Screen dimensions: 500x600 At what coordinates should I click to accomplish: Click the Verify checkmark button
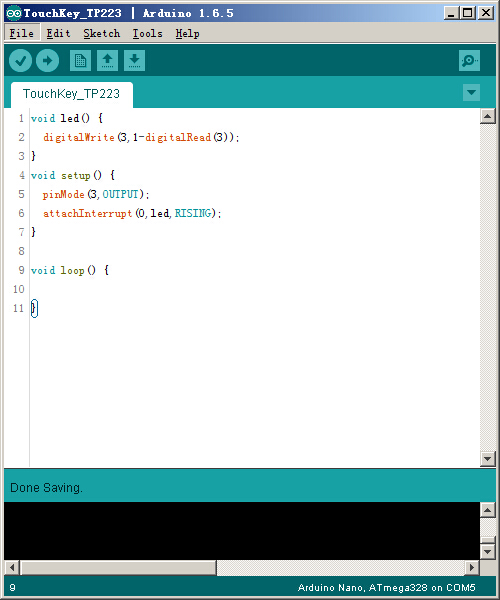click(x=20, y=60)
